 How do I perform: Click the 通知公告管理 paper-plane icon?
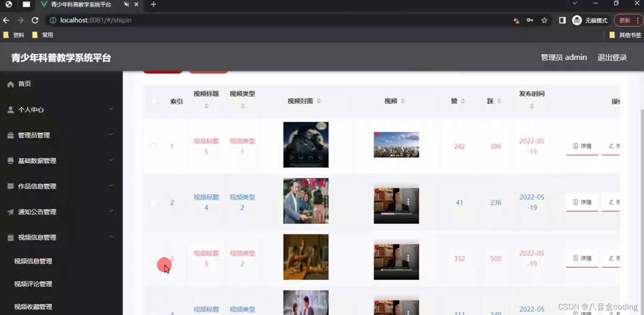pyautogui.click(x=10, y=212)
